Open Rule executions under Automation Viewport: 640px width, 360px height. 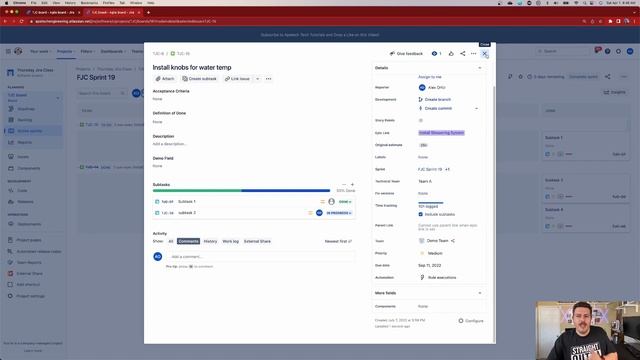(x=442, y=278)
